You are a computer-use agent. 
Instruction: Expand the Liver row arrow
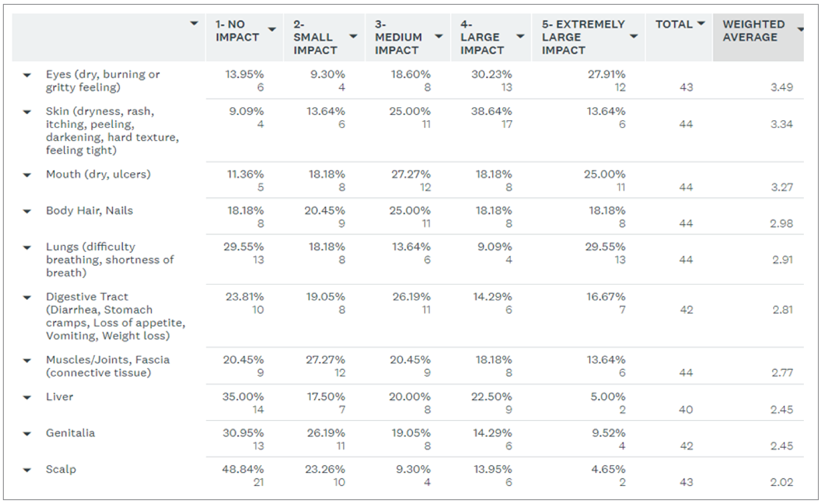click(27, 397)
